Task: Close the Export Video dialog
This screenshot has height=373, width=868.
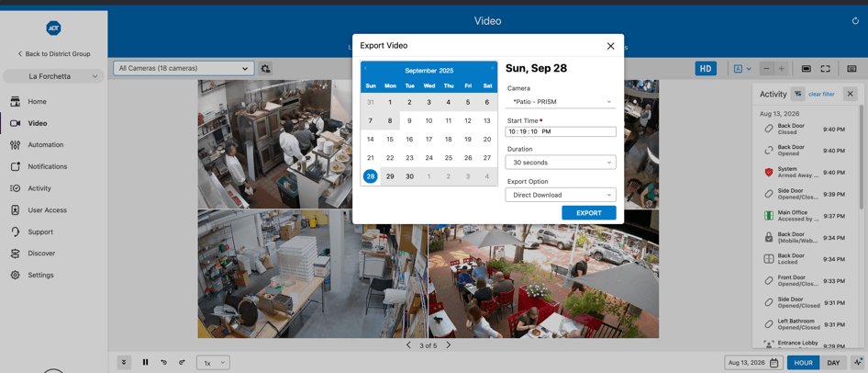Action: coord(610,46)
